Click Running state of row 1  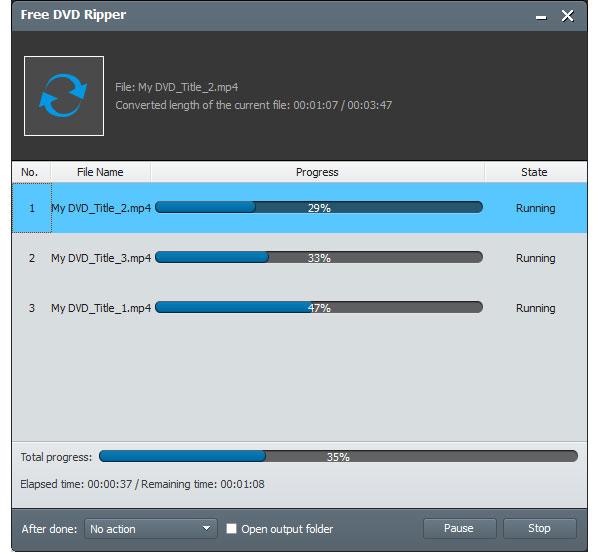point(535,208)
